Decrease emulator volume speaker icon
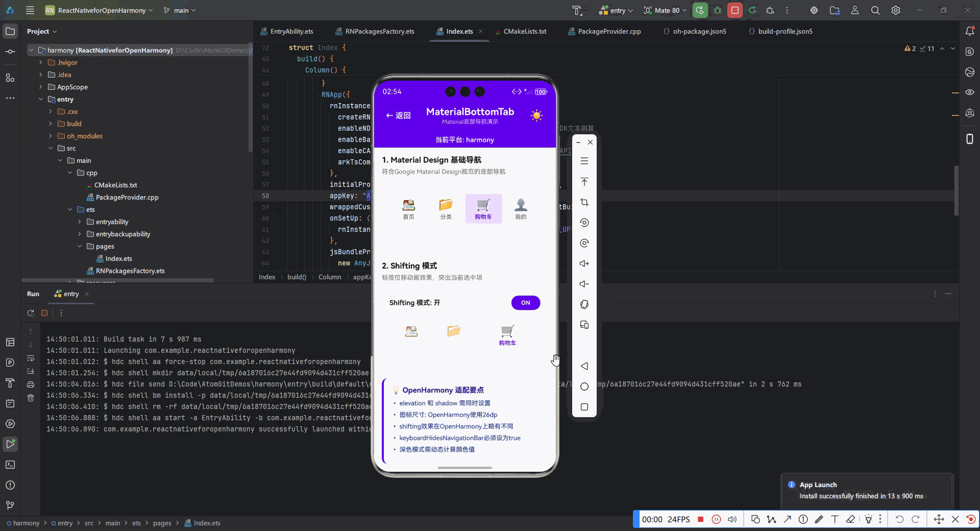This screenshot has height=531, width=980. tap(584, 284)
